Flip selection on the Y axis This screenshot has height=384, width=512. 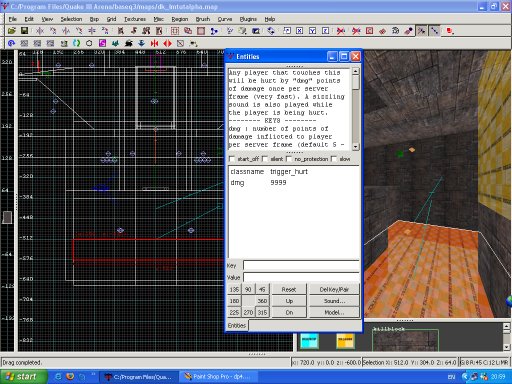(66, 31)
